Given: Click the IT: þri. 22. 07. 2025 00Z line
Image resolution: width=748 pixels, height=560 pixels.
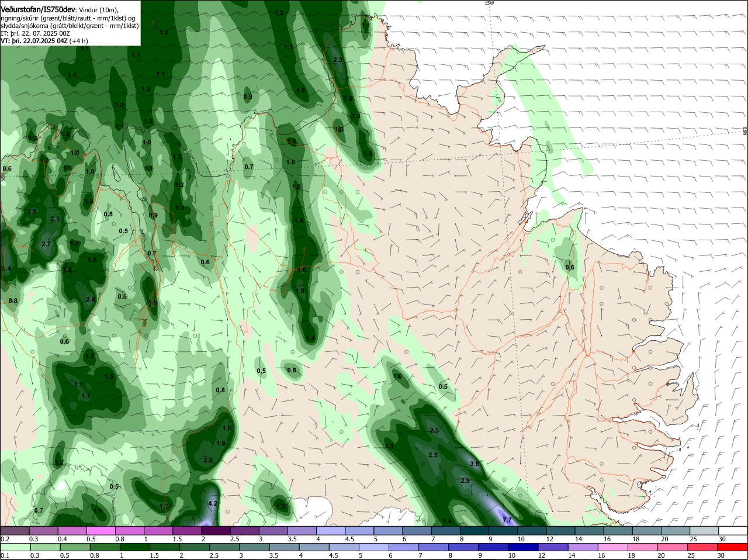Looking at the screenshot, I should [35, 33].
